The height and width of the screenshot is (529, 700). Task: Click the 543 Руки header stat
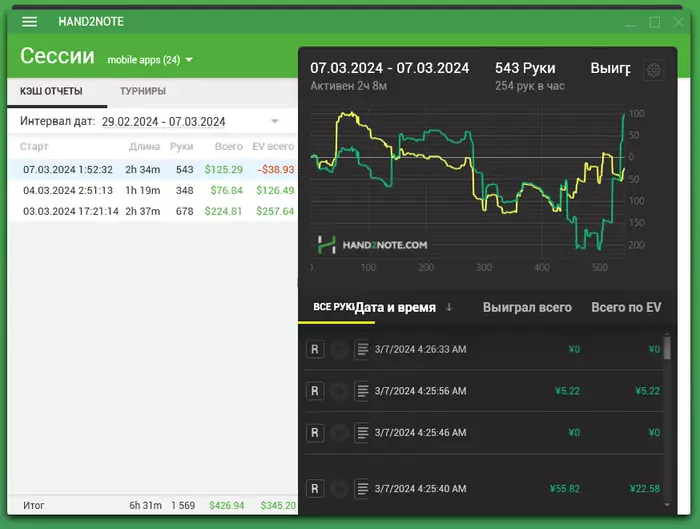pos(525,68)
